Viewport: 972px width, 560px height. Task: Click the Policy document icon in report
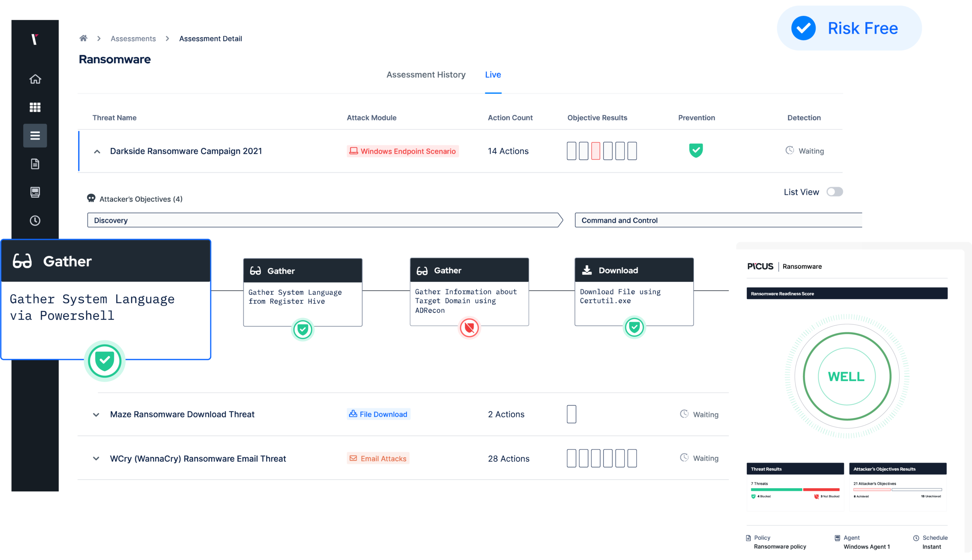coord(748,538)
